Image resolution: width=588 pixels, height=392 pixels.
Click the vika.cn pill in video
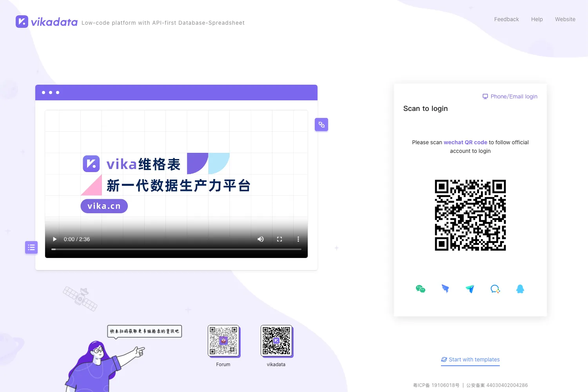pyautogui.click(x=104, y=206)
